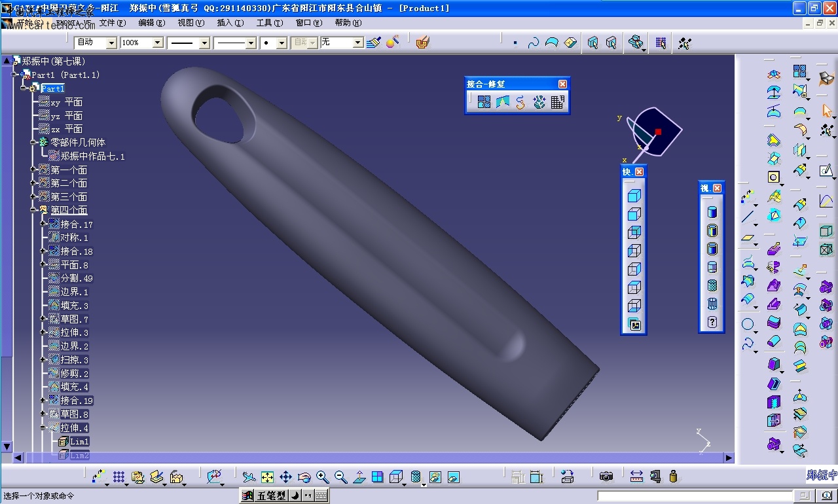The image size is (838, 504).
Task: Click horizontal scrollbar right arrow
Action: [729, 458]
